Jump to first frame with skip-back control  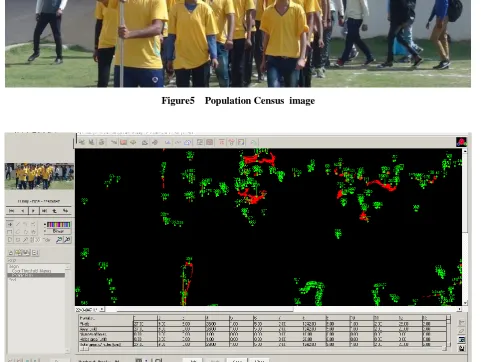click(12, 211)
